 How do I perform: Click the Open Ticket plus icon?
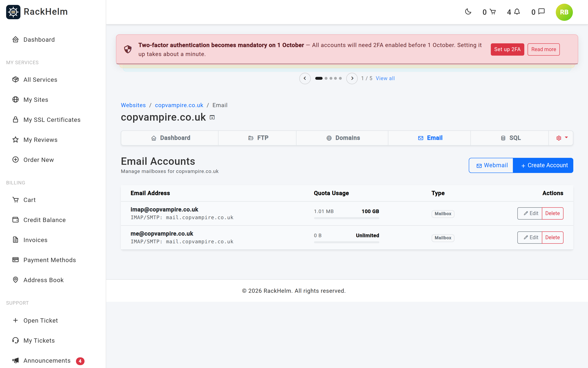[x=16, y=320]
